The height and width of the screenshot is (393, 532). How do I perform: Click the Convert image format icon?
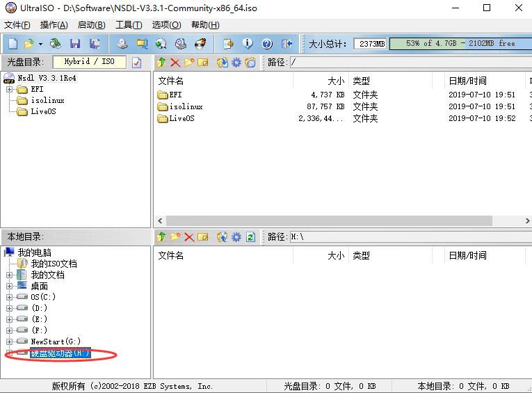[x=142, y=44]
